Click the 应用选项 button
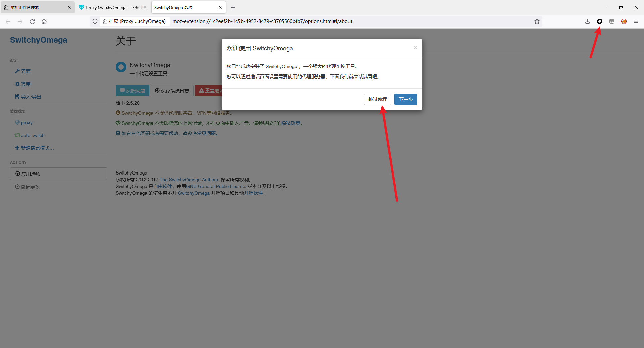This screenshot has width=644, height=348. [59, 174]
